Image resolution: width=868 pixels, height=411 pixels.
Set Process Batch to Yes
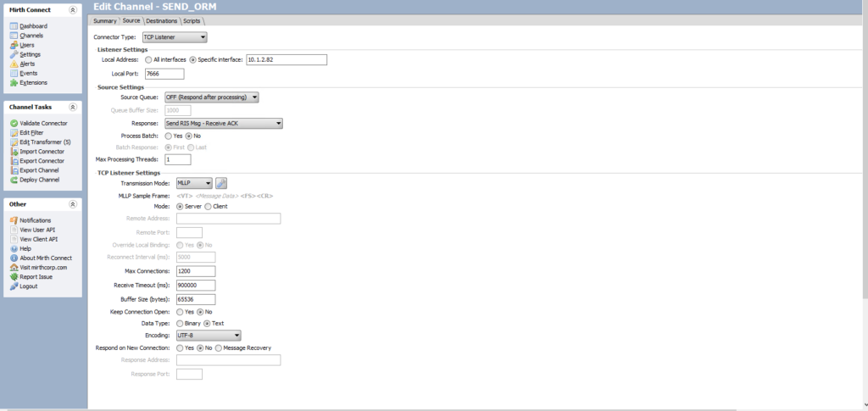coord(169,136)
